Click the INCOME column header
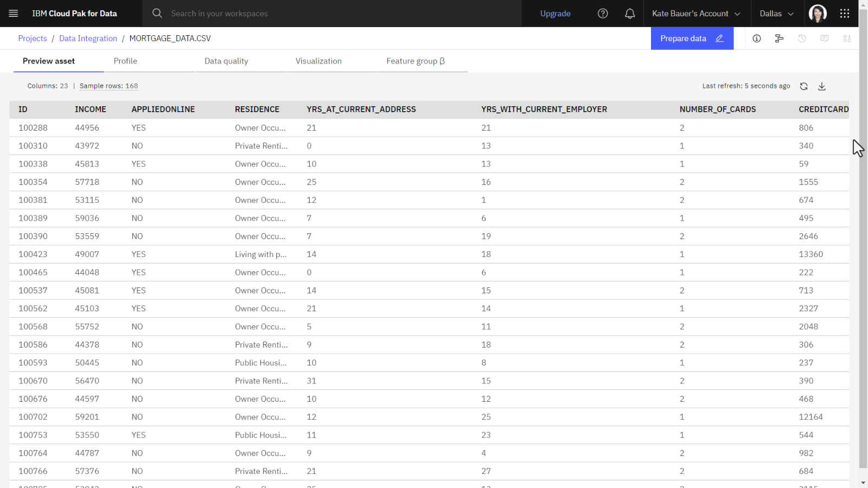The width and height of the screenshot is (868, 488). (91, 110)
